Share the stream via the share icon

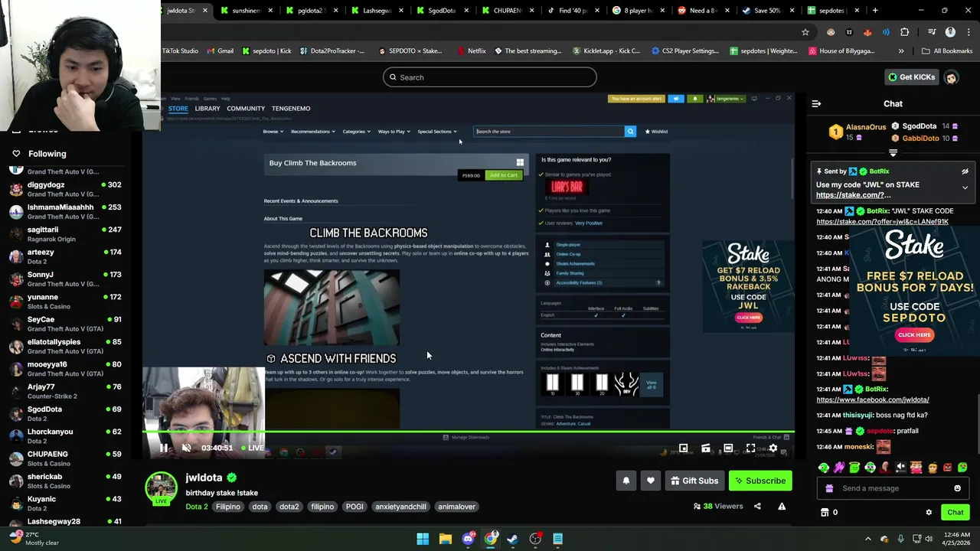[757, 506]
